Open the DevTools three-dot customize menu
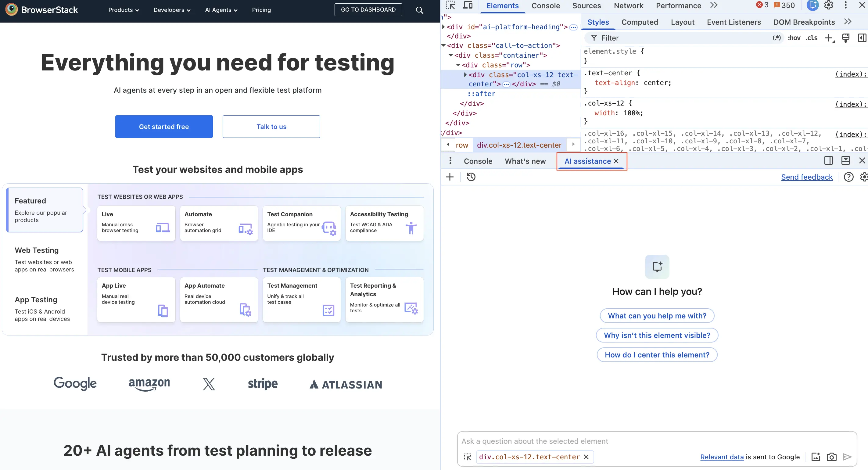The image size is (868, 470). tap(845, 5)
